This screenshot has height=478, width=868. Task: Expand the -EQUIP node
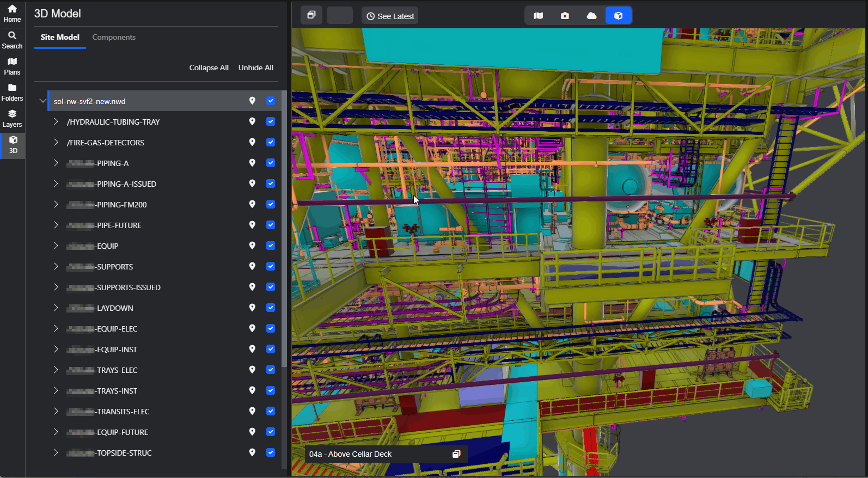coord(56,246)
